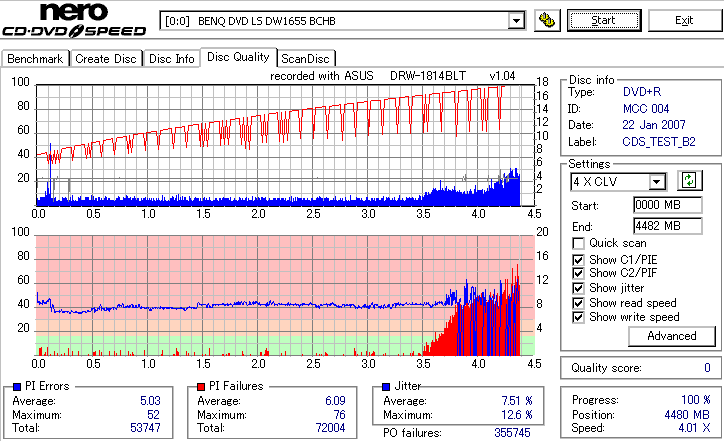Click the red PI Failures legend square

(x=201, y=387)
